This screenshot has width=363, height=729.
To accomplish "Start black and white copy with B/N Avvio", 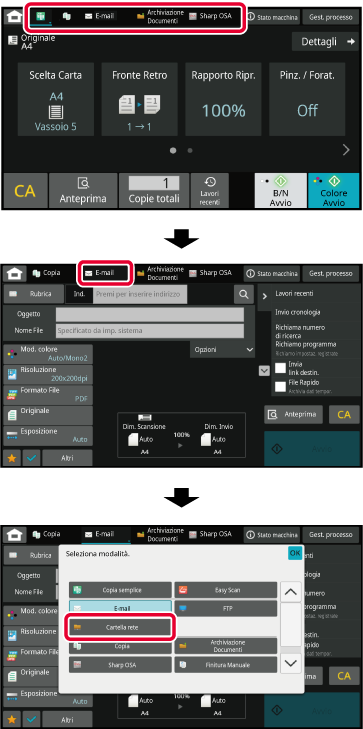I will click(281, 190).
